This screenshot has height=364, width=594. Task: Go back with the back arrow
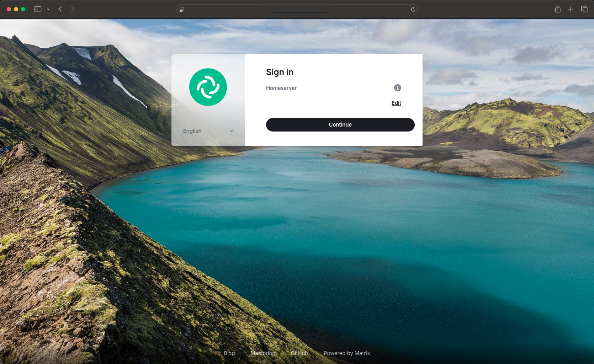coord(60,9)
